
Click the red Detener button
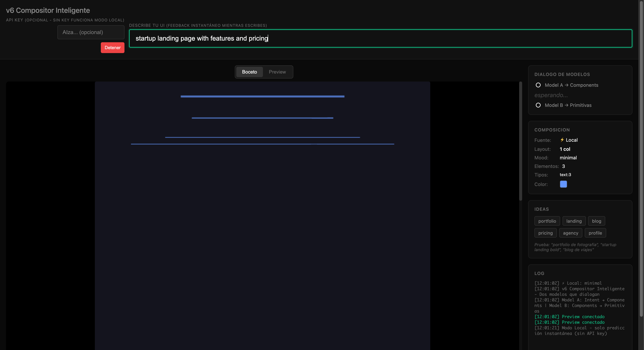113,48
